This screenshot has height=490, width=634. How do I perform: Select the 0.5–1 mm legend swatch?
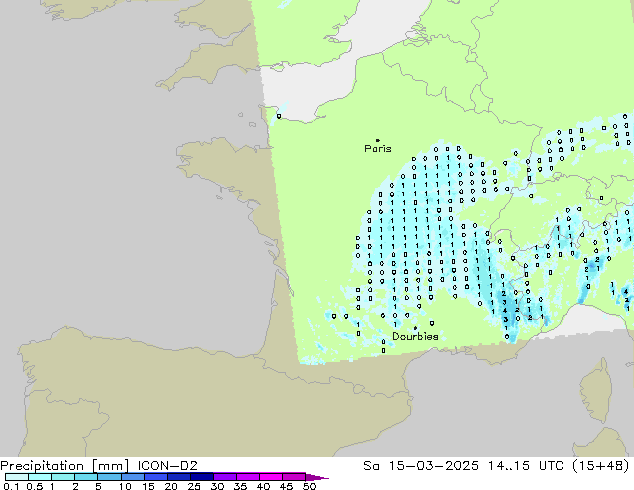(x=40, y=477)
